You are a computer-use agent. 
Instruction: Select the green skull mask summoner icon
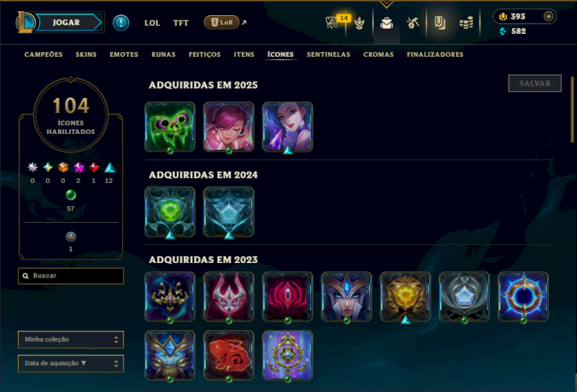pyautogui.click(x=169, y=127)
